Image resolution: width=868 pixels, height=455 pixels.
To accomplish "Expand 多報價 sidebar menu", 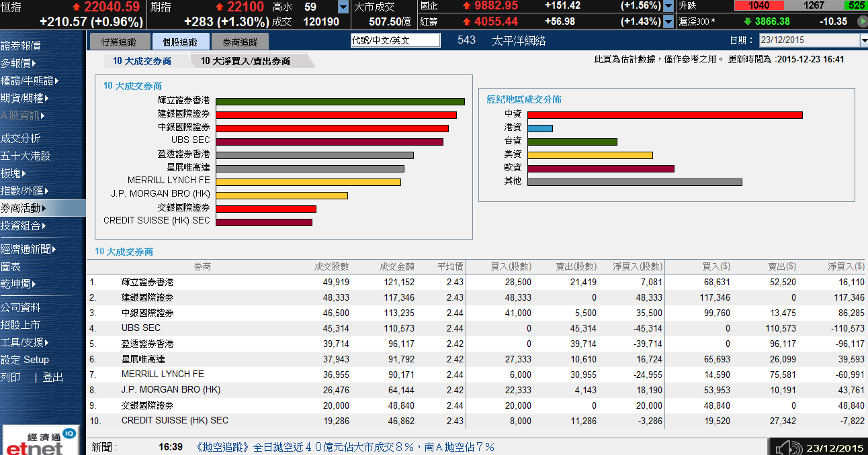I will (x=19, y=63).
